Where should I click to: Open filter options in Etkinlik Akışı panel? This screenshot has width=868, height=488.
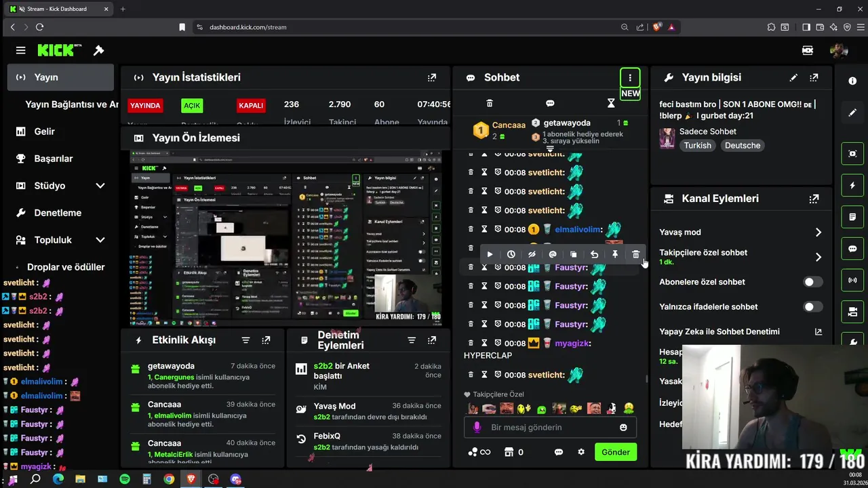pos(246,340)
